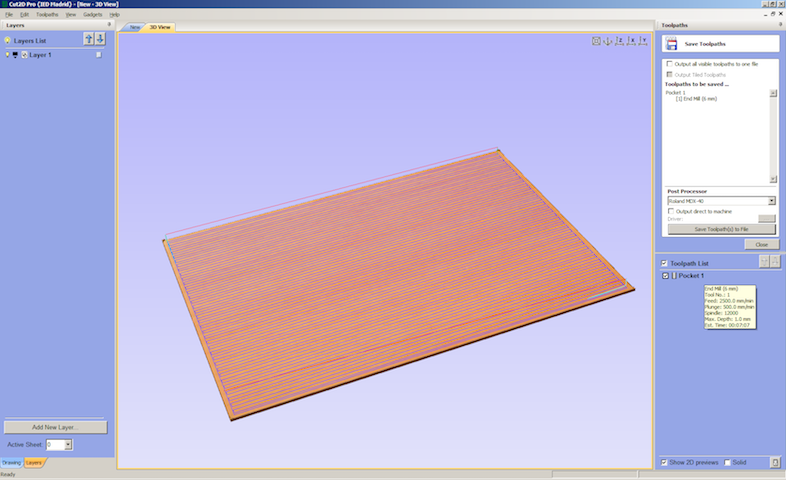The height and width of the screenshot is (480, 786).
Task: Select the isometric view icon
Action: [608, 41]
